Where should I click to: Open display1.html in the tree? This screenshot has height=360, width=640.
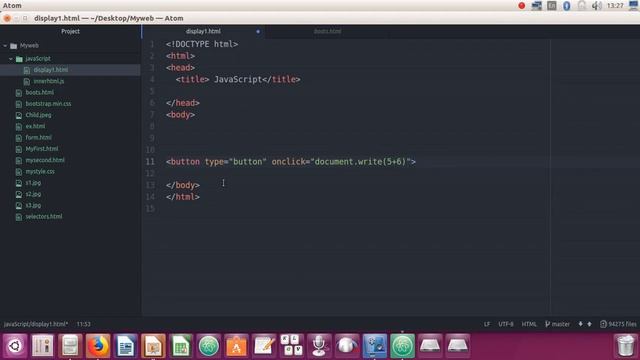51,70
